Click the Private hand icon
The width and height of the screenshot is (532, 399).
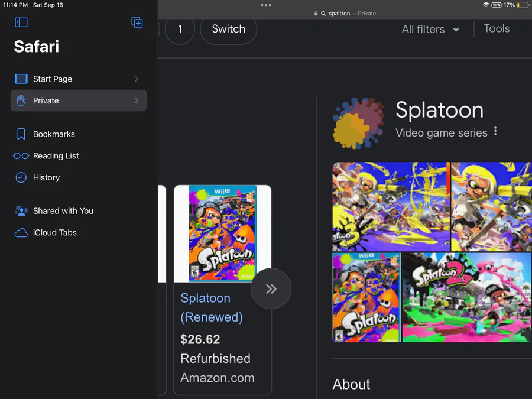click(x=21, y=100)
